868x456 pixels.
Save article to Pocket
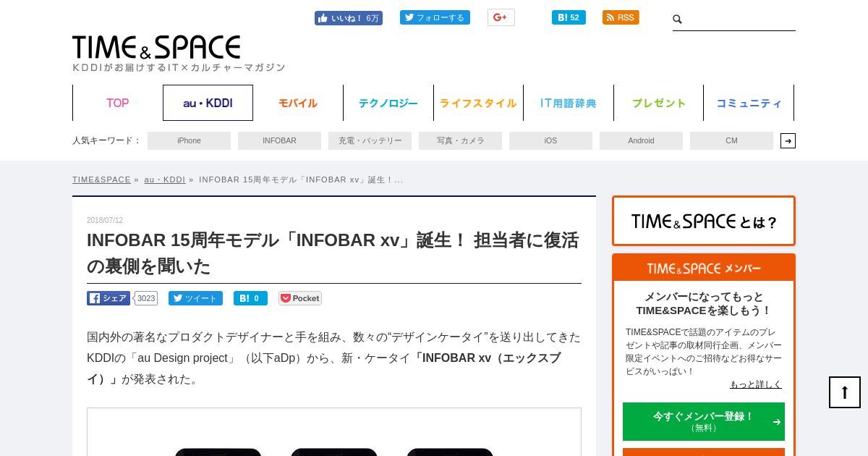300,298
